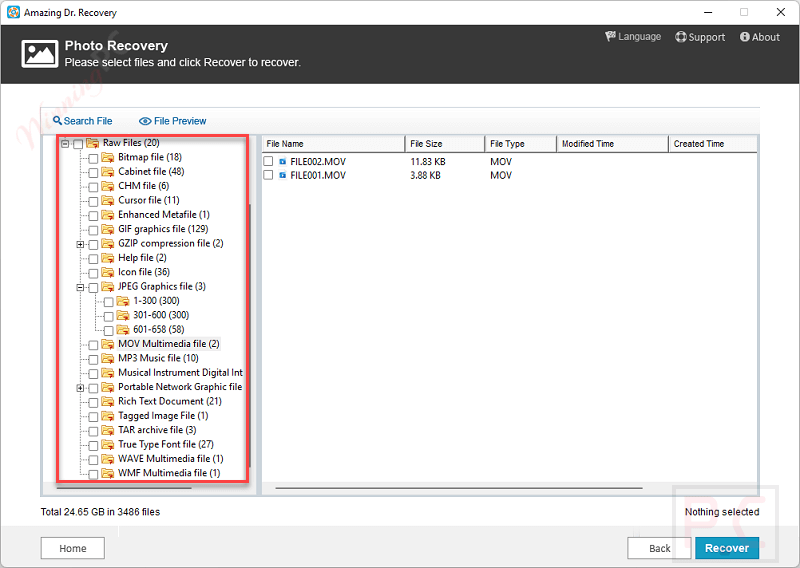Tick the Bitmap file checkbox
800x568 pixels.
pos(93,158)
